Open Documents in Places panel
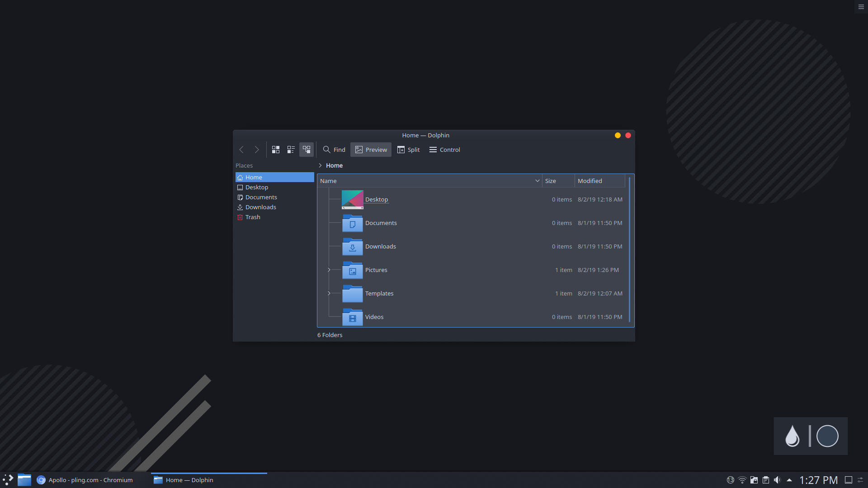 tap(275, 197)
